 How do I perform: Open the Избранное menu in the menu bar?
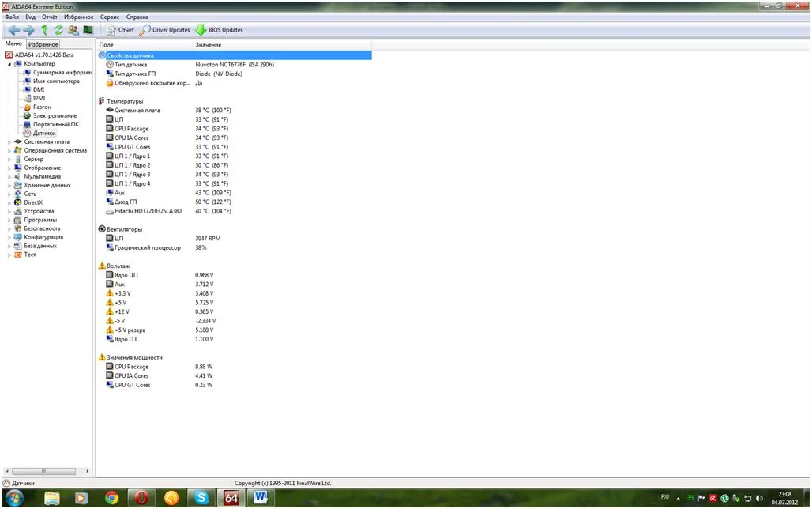coord(79,17)
